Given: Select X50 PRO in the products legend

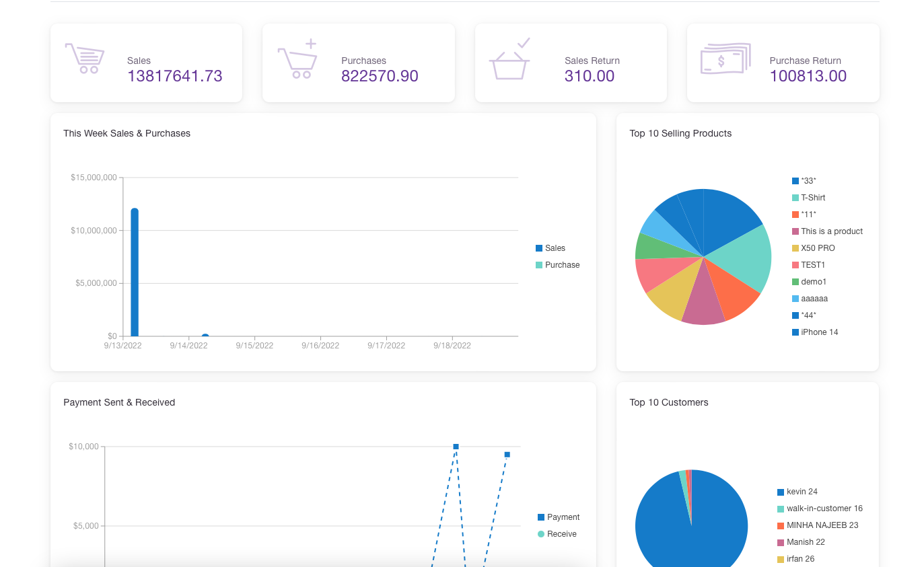Looking at the screenshot, I should (817, 248).
